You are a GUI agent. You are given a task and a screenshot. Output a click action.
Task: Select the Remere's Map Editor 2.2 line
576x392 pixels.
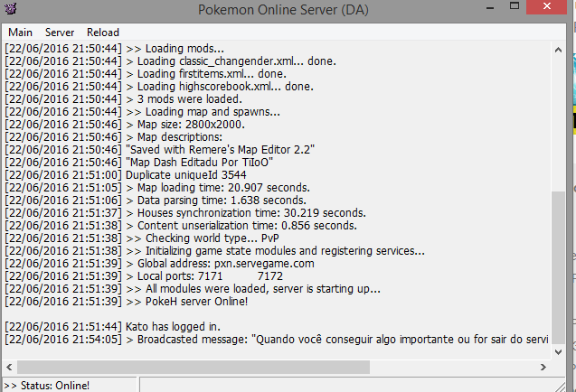[x=160, y=150]
